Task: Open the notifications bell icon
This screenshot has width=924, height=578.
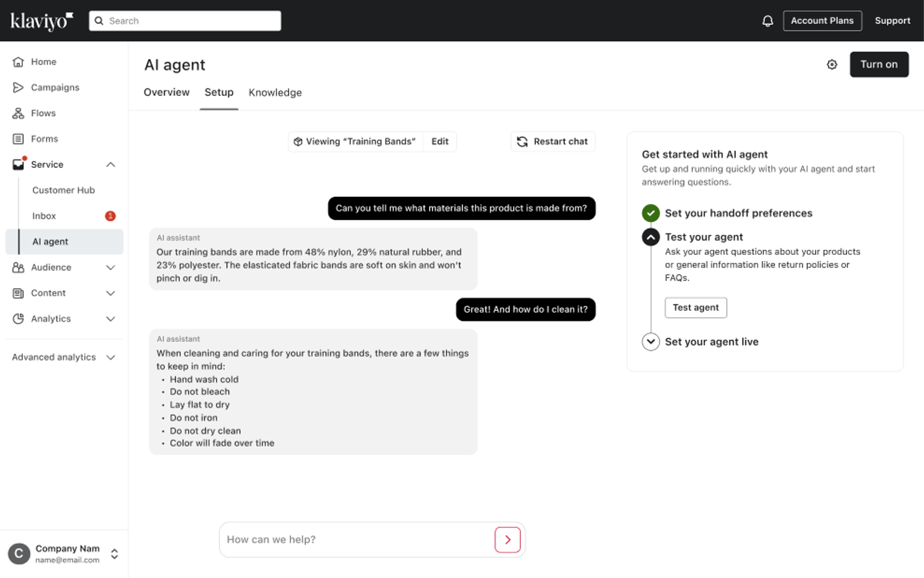Action: [x=767, y=21]
